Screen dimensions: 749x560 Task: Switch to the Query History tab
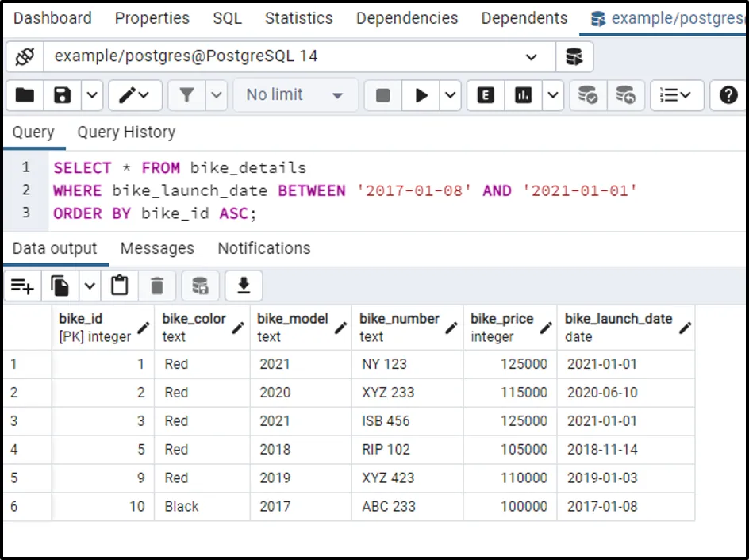point(126,132)
